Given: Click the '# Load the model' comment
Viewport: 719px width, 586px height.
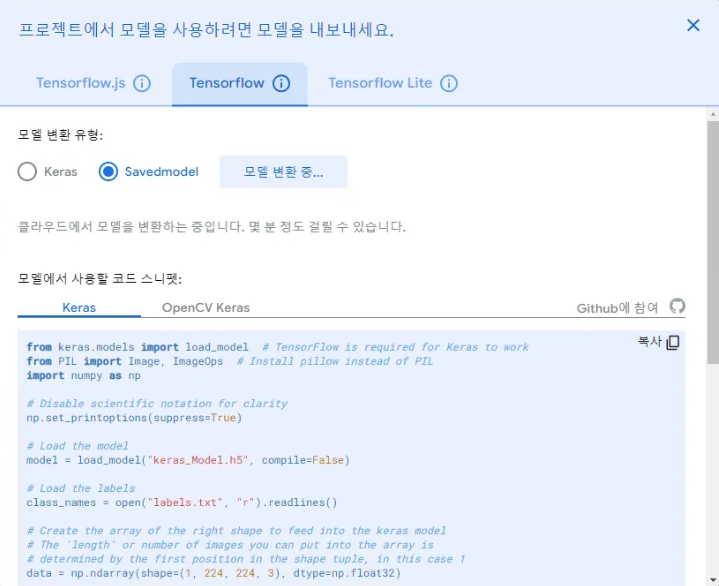Looking at the screenshot, I should pyautogui.click(x=77, y=446).
